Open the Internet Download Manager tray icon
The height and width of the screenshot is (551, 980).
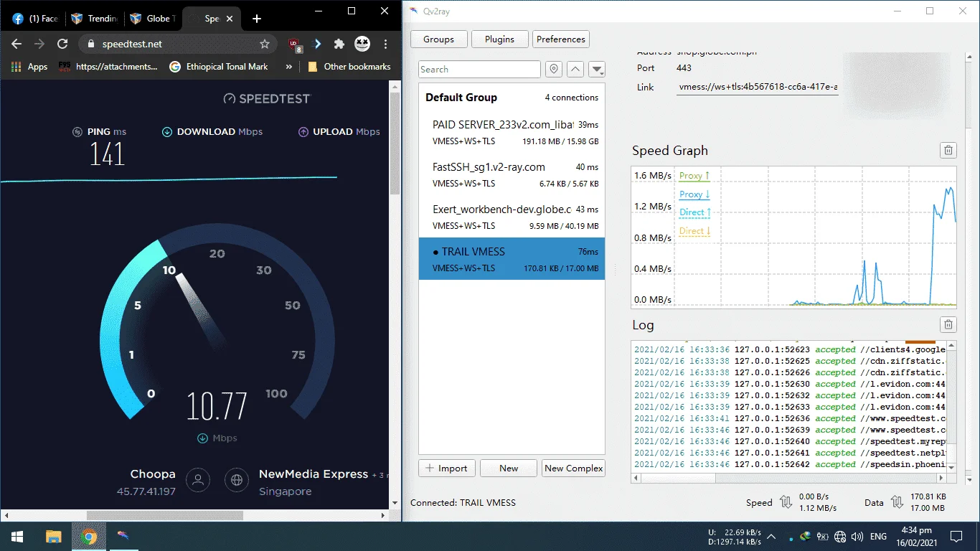point(806,536)
